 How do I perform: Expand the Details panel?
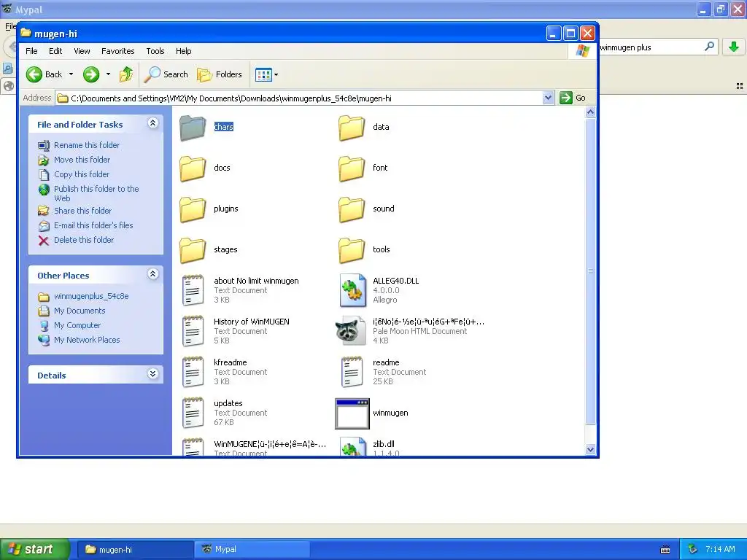tap(152, 374)
